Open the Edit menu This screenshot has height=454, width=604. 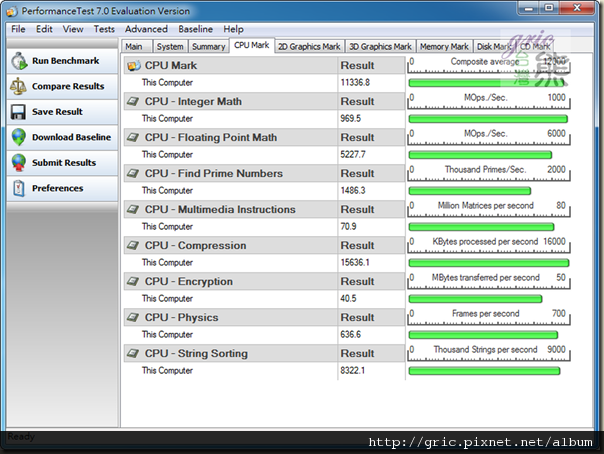(x=44, y=29)
